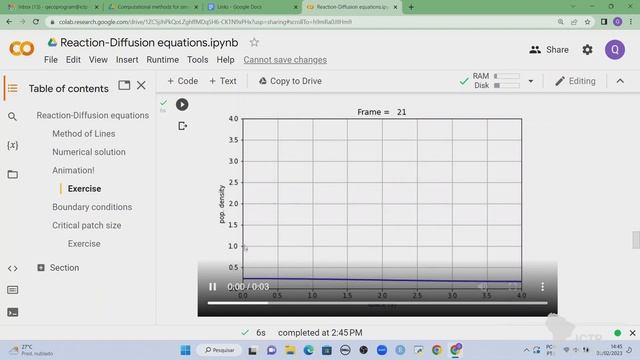
Task: Select Exercise under Critical patch size
Action: click(84, 244)
